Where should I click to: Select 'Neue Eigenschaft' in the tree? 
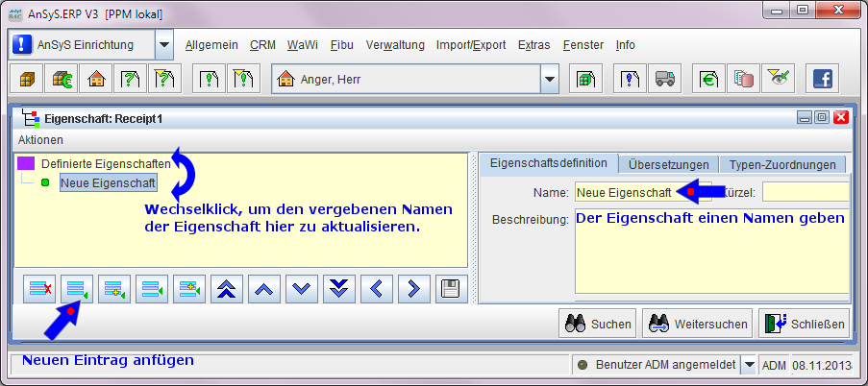pos(108,182)
